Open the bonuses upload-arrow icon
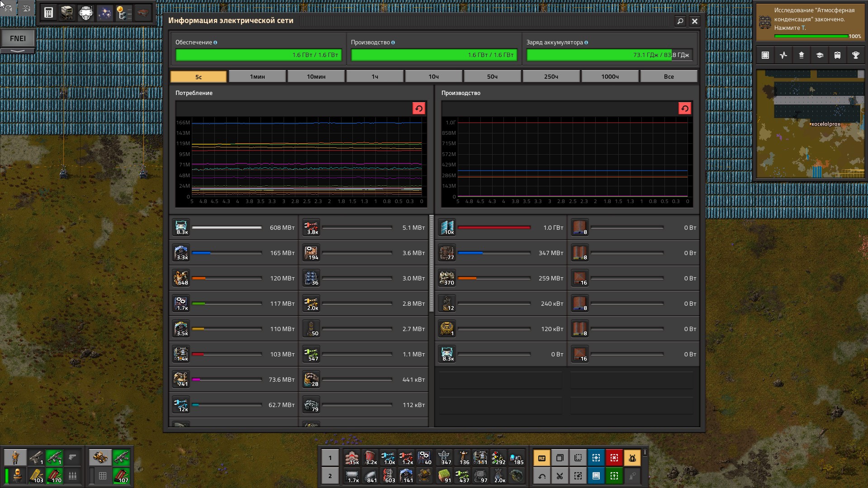The width and height of the screenshot is (868, 488). pos(802,55)
